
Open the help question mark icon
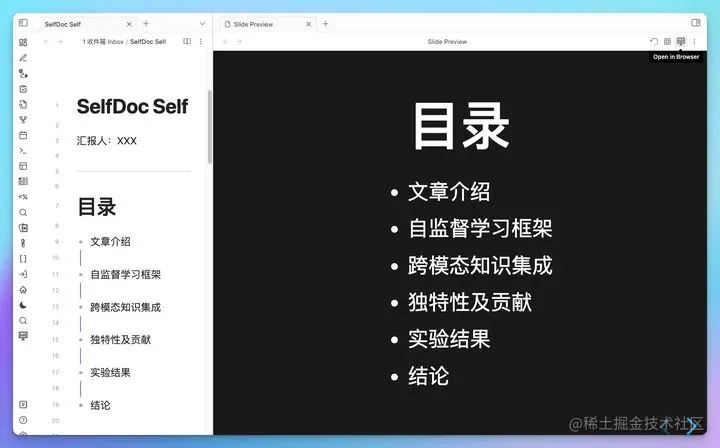(x=23, y=420)
